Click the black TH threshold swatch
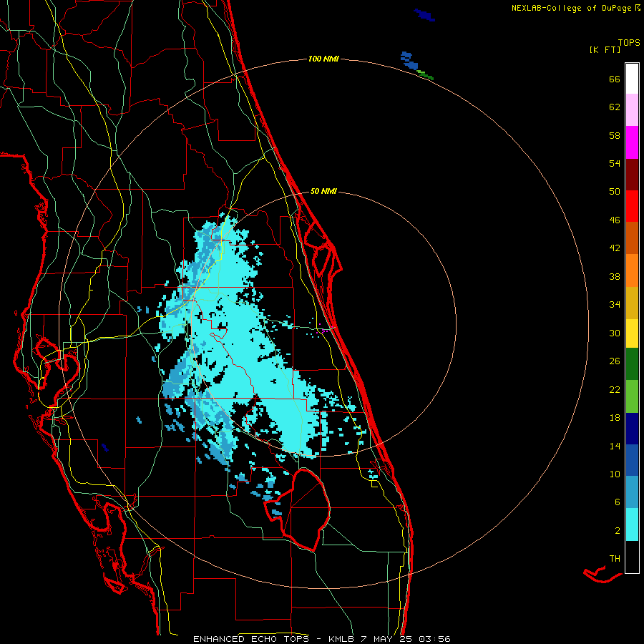The width and height of the screenshot is (644, 644). point(632,557)
